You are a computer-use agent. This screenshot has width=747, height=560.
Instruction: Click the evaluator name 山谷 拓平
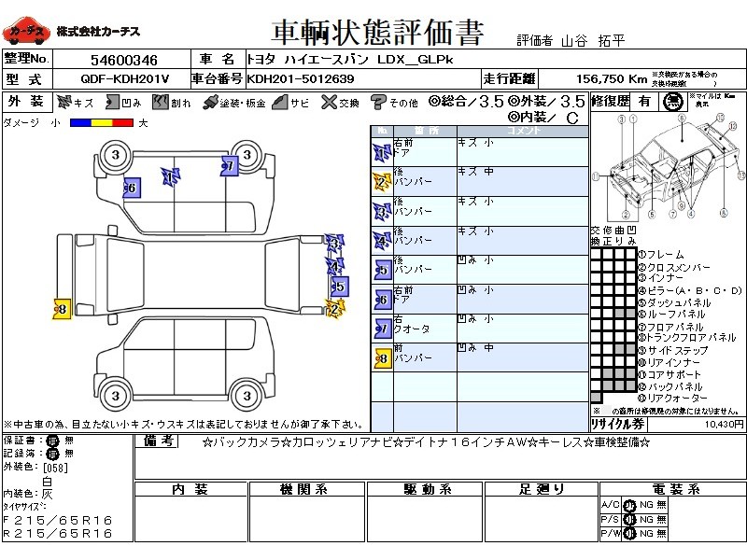[593, 41]
